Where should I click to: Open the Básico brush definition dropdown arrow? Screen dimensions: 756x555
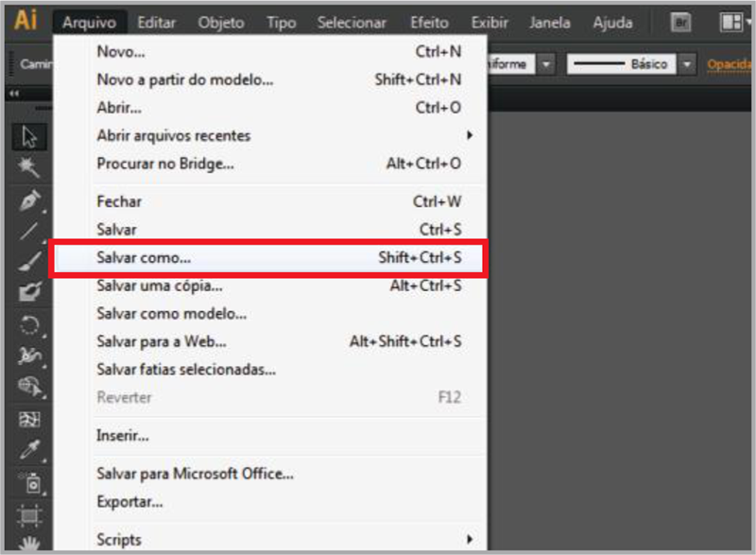tap(687, 63)
